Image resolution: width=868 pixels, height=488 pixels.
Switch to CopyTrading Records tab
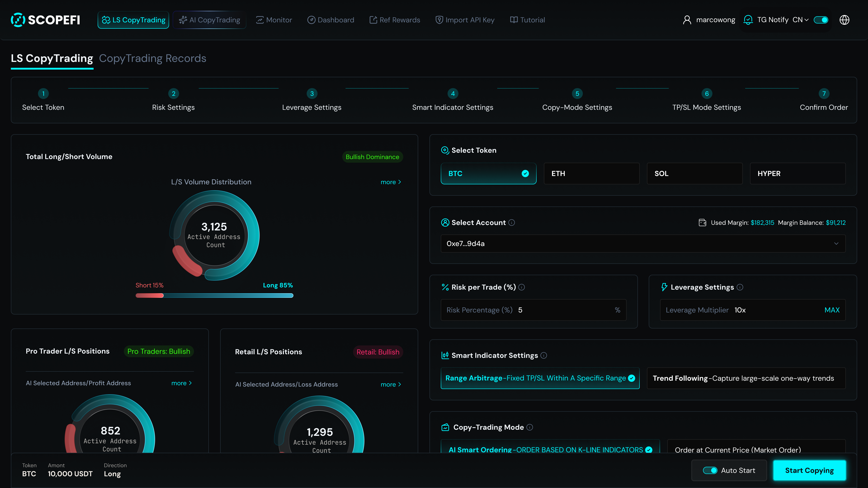coord(153,58)
